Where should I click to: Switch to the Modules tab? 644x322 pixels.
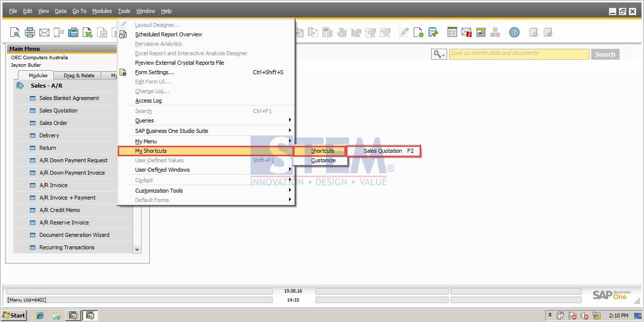(38, 76)
